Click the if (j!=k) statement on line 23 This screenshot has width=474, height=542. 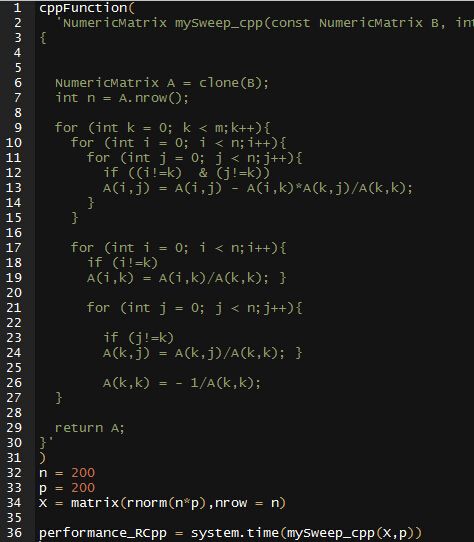[x=139, y=338]
